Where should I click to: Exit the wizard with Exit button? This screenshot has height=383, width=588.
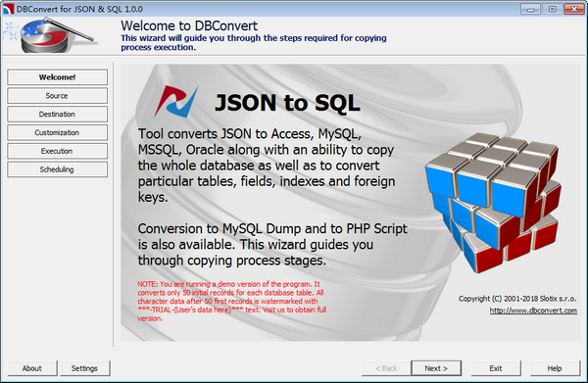(x=496, y=368)
